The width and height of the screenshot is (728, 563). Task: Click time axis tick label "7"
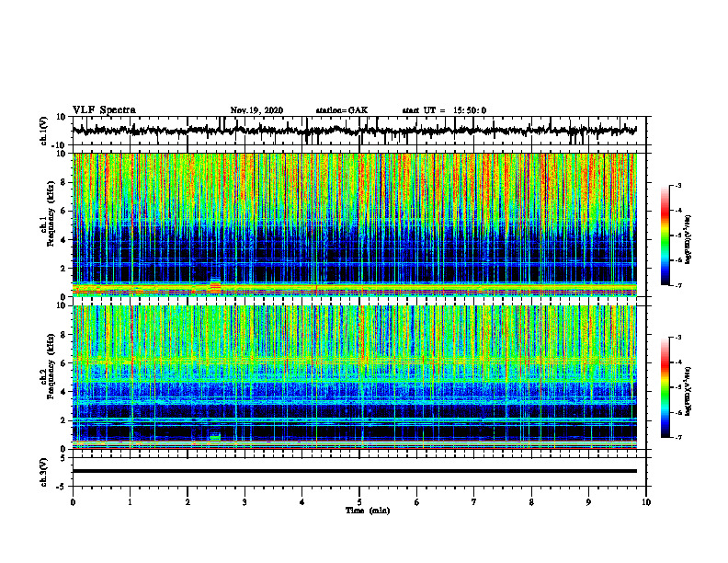click(x=474, y=502)
